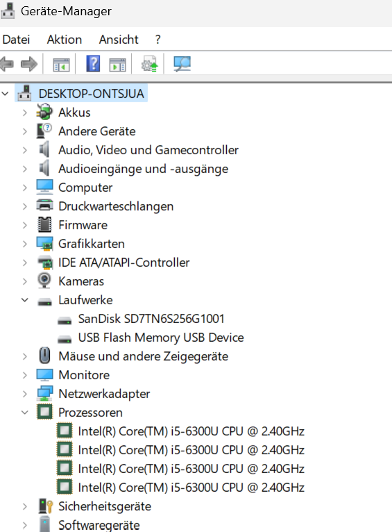Image resolution: width=392 pixels, height=532 pixels.
Task: Click the show/hide console tree icon
Action: click(61, 65)
